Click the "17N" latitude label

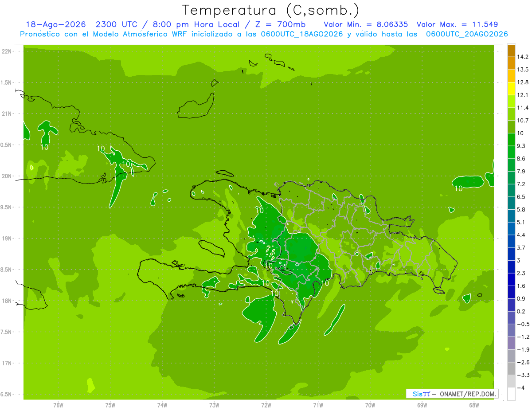click(x=7, y=363)
